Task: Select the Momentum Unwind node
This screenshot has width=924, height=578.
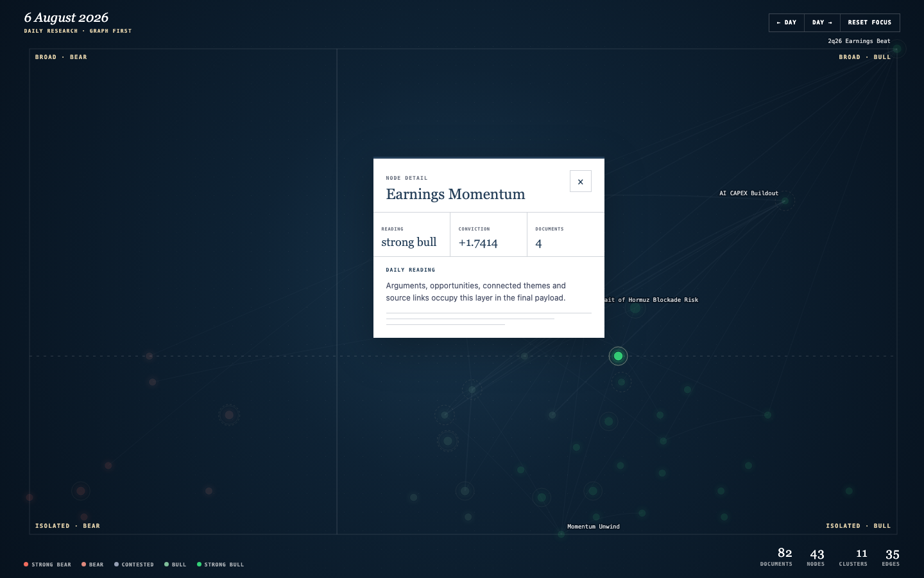Action: (561, 534)
